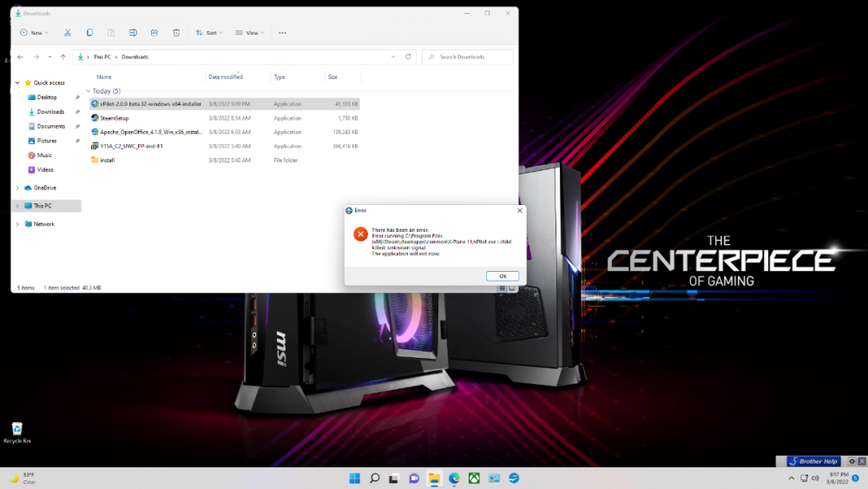Go back with the Back arrow

click(21, 56)
